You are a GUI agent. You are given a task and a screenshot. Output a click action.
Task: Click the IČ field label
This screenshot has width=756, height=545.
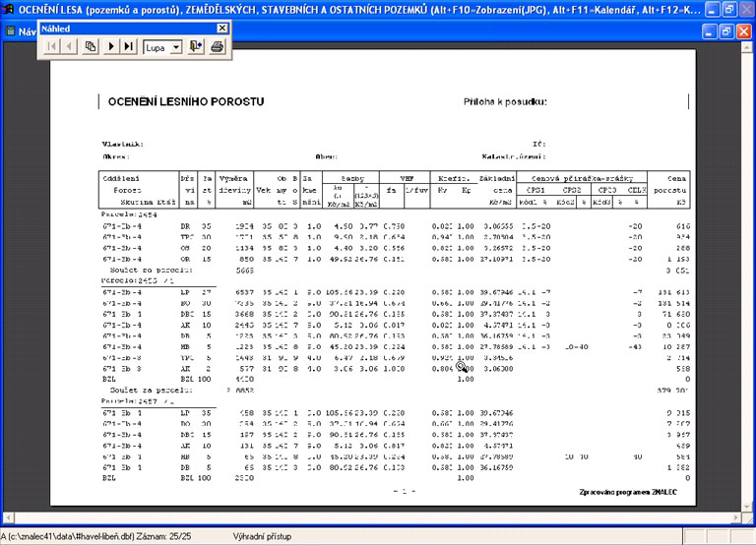pyautogui.click(x=539, y=144)
